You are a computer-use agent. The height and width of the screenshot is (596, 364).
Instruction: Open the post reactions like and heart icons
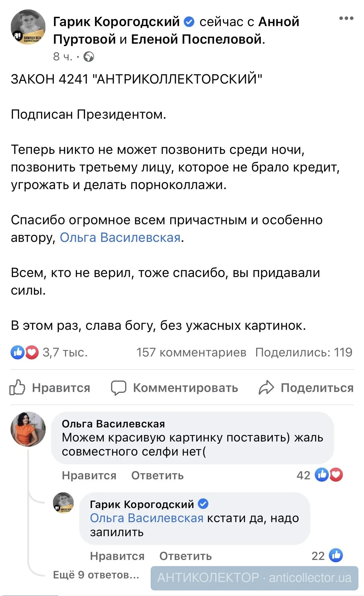click(x=25, y=352)
